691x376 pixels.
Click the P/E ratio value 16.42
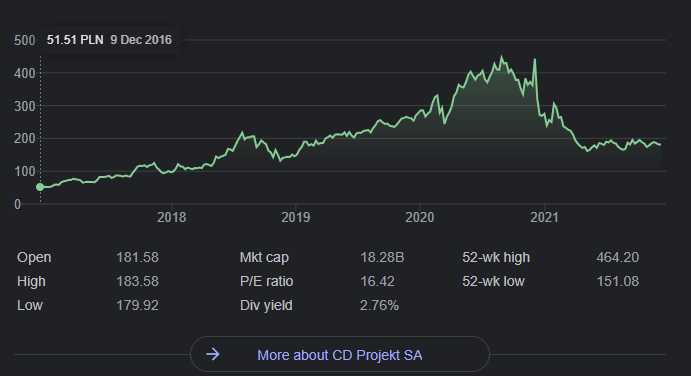pos(377,281)
